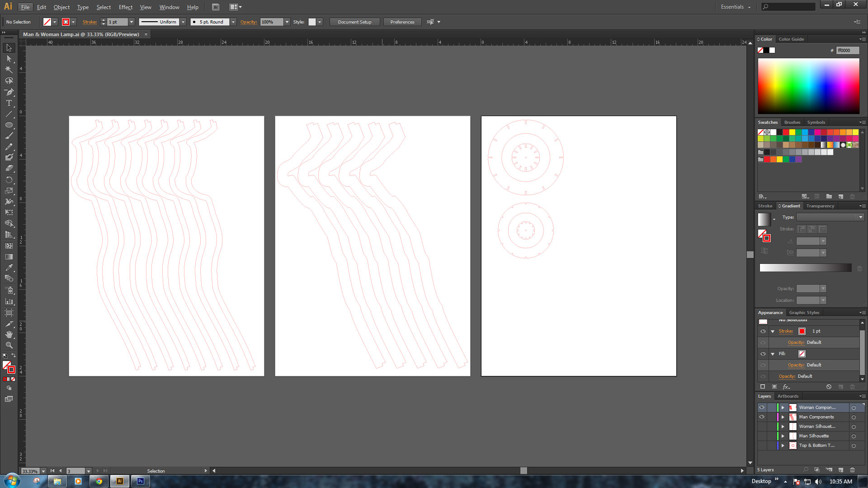Toggle Fill visibility in Appearance panel
The image size is (868, 488).
763,354
